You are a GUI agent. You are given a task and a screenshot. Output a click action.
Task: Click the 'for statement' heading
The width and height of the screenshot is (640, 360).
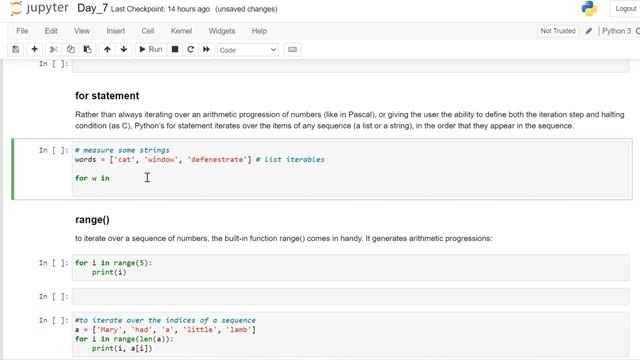(107, 96)
